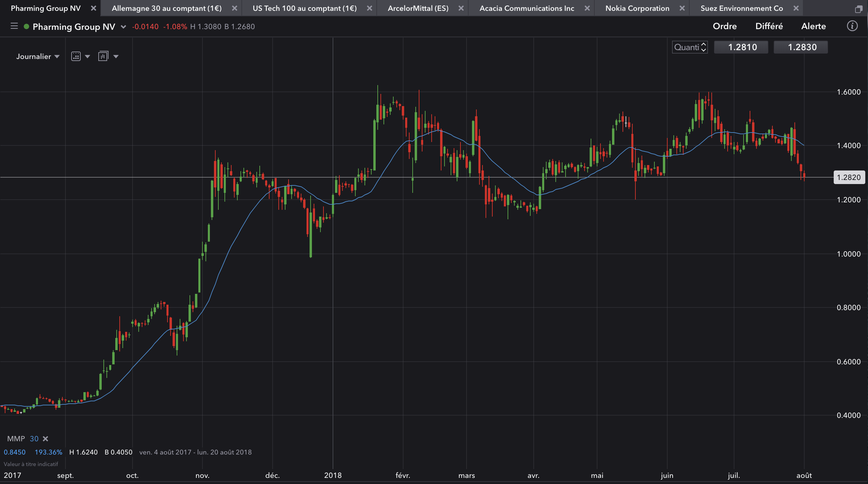Click the info icon at top right

point(852,26)
